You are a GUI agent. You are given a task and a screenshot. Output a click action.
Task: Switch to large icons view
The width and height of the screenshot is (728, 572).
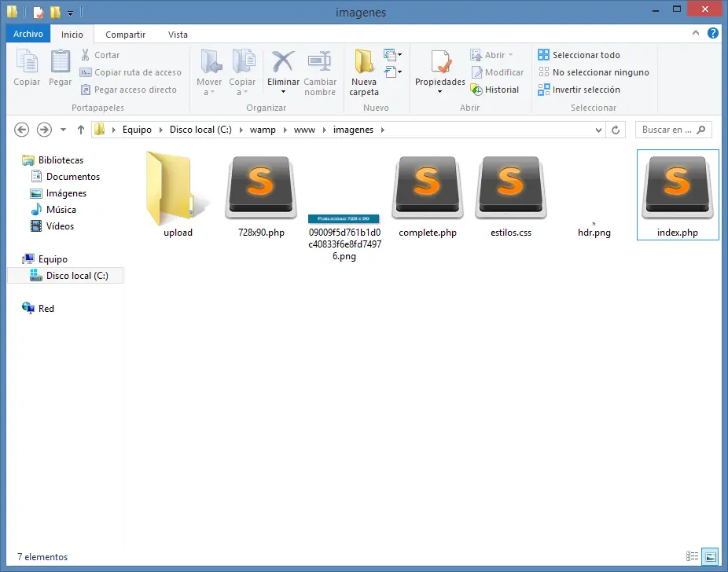click(711, 555)
